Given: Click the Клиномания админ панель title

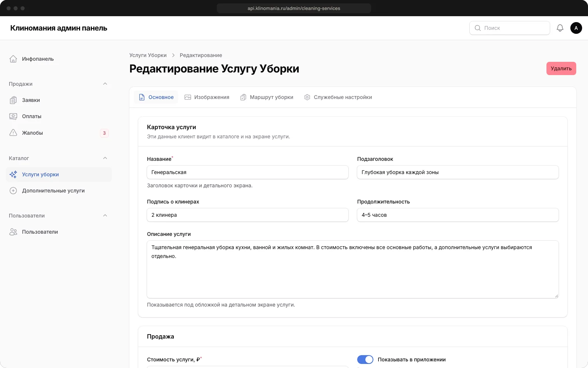Looking at the screenshot, I should [x=59, y=28].
